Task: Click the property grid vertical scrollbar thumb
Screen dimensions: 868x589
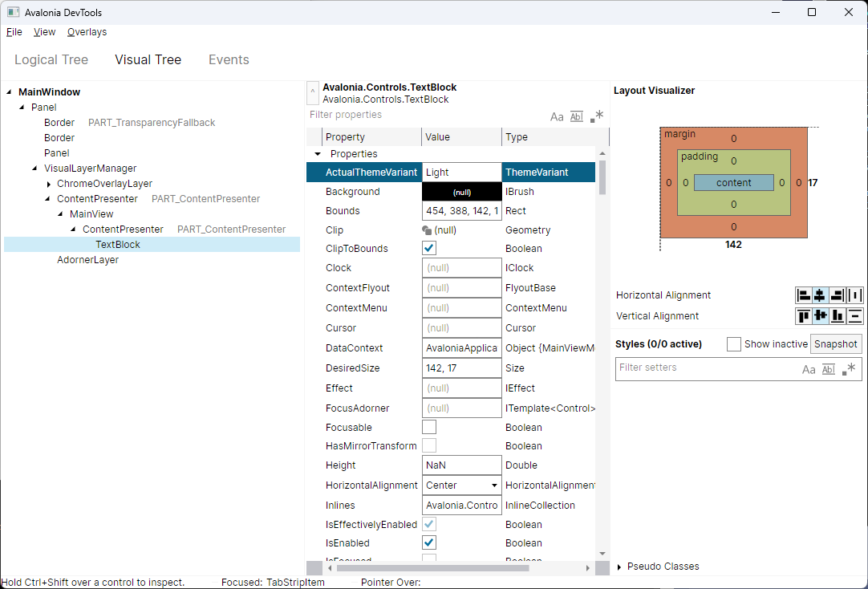Action: point(602,177)
